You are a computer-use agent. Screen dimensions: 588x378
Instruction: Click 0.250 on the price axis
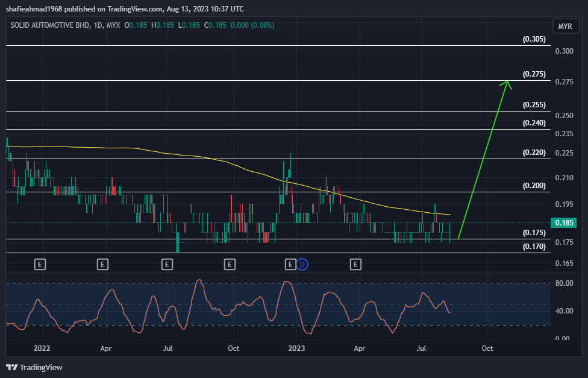564,115
